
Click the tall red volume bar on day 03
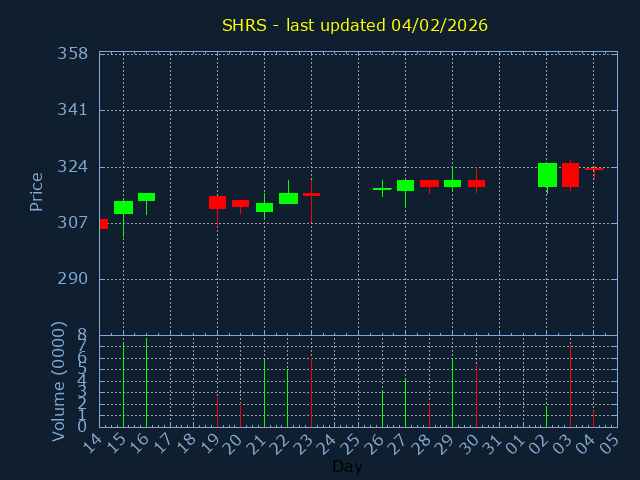[x=570, y=387]
